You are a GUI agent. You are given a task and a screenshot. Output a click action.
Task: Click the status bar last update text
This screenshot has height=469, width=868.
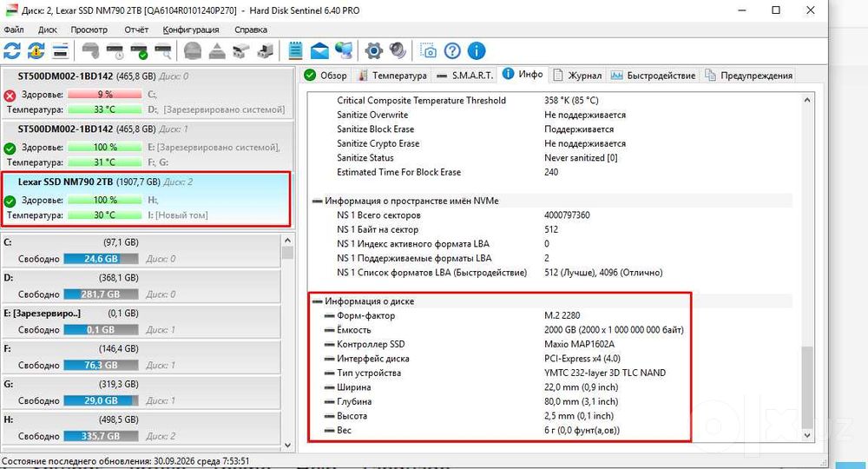pyautogui.click(x=126, y=460)
